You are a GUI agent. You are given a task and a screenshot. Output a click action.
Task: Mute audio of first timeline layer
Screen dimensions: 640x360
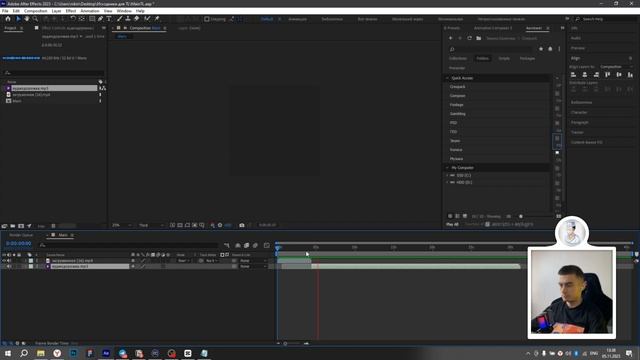tap(9, 260)
